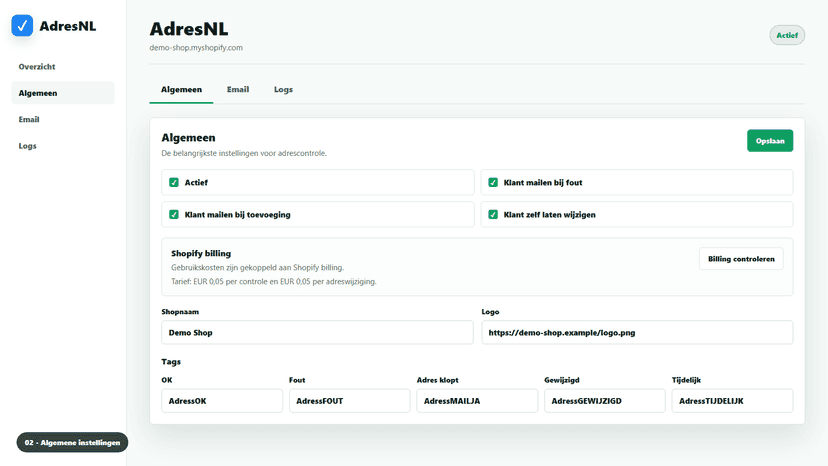Image resolution: width=828 pixels, height=466 pixels.
Task: Select the Algemeen tab
Action: tap(181, 89)
